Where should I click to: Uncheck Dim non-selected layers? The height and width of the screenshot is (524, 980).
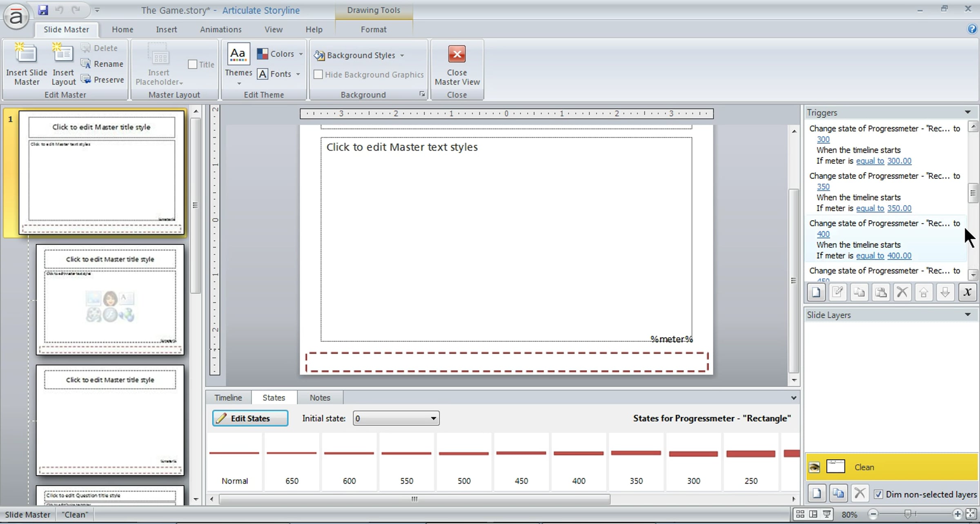878,494
